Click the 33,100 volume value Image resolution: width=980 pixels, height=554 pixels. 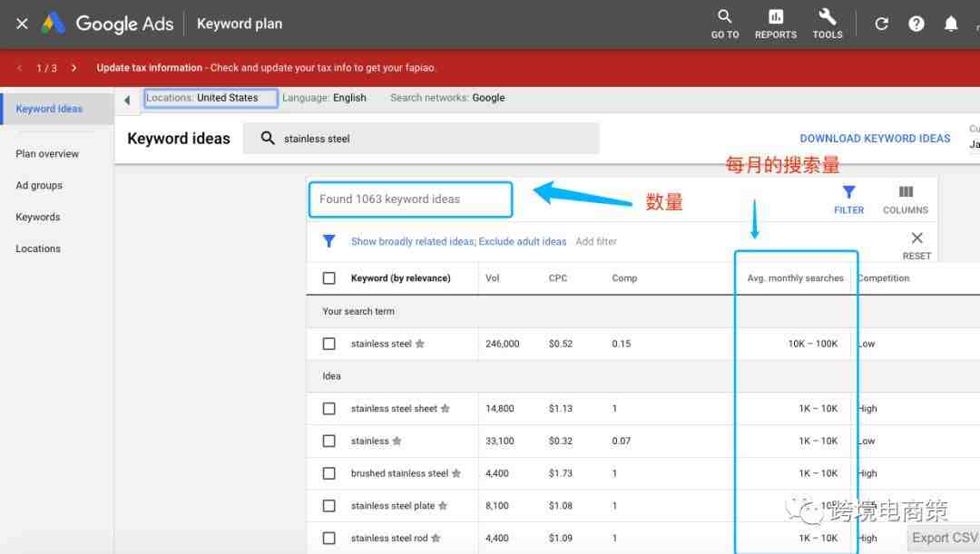500,441
